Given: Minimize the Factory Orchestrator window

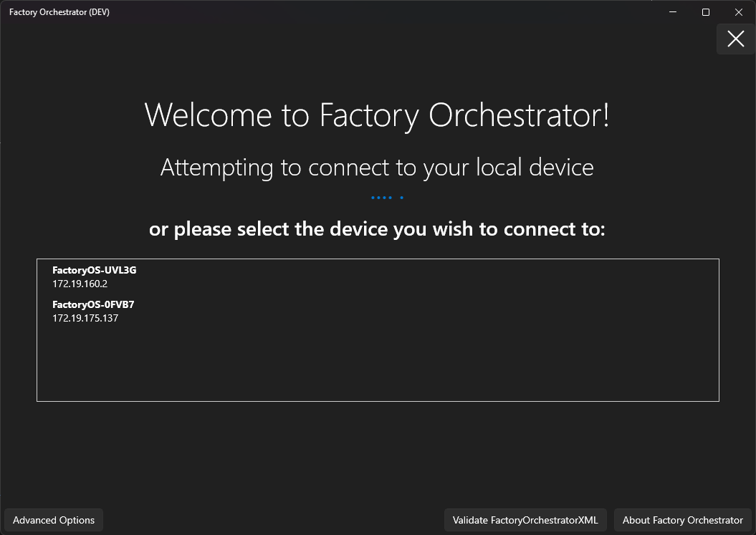Looking at the screenshot, I should [x=673, y=12].
